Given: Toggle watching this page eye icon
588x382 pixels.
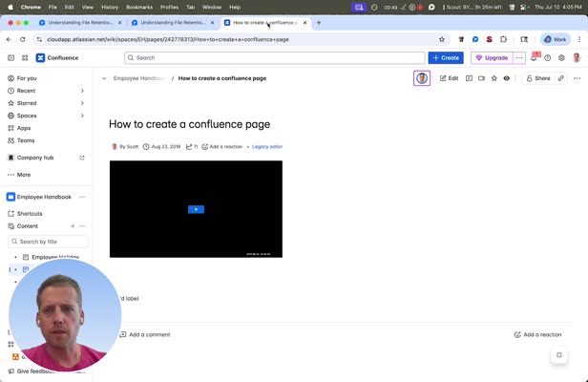Looking at the screenshot, I should point(507,78).
